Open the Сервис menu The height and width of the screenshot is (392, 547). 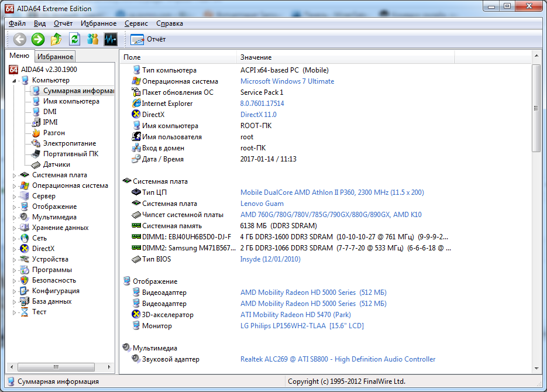coord(136,23)
